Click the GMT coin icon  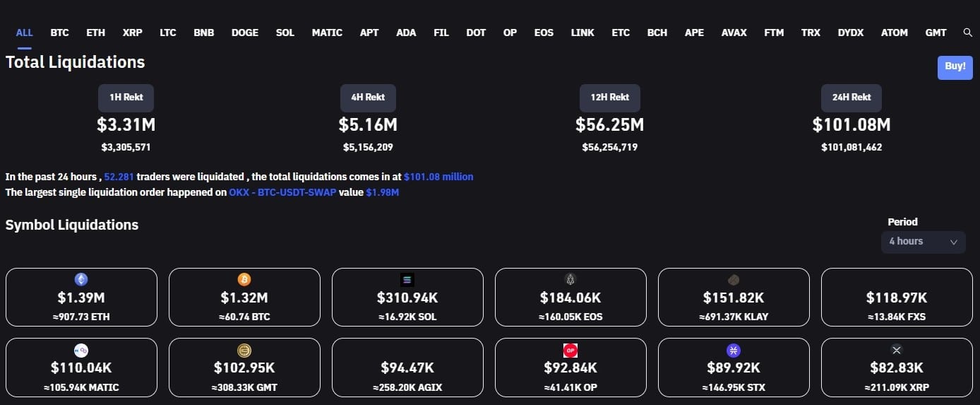point(244,350)
